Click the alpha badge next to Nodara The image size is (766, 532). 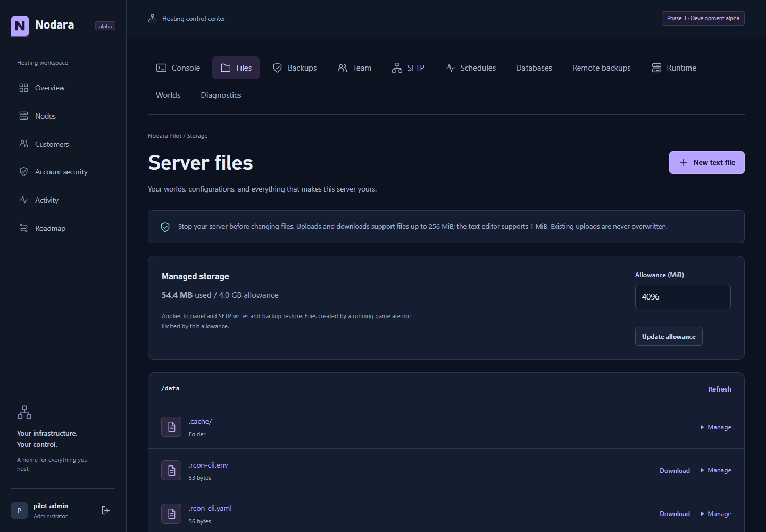pyautogui.click(x=105, y=26)
